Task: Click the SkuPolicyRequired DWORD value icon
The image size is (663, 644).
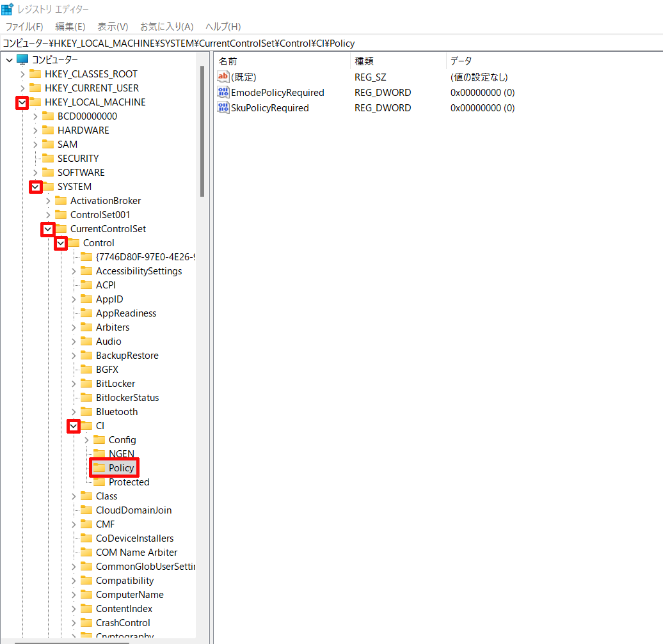Action: coord(223,108)
